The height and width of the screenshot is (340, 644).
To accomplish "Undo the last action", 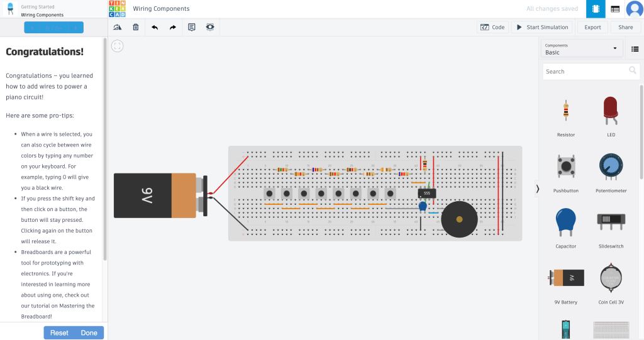I will pos(155,27).
